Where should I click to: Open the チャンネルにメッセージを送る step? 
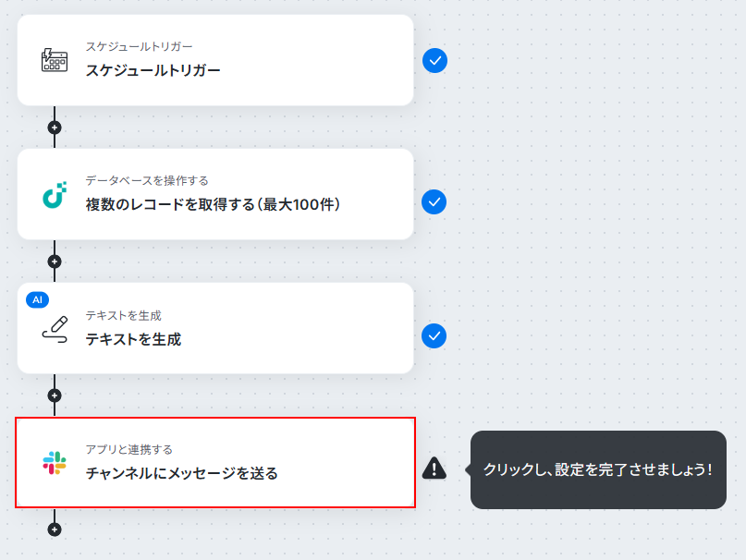click(x=215, y=462)
